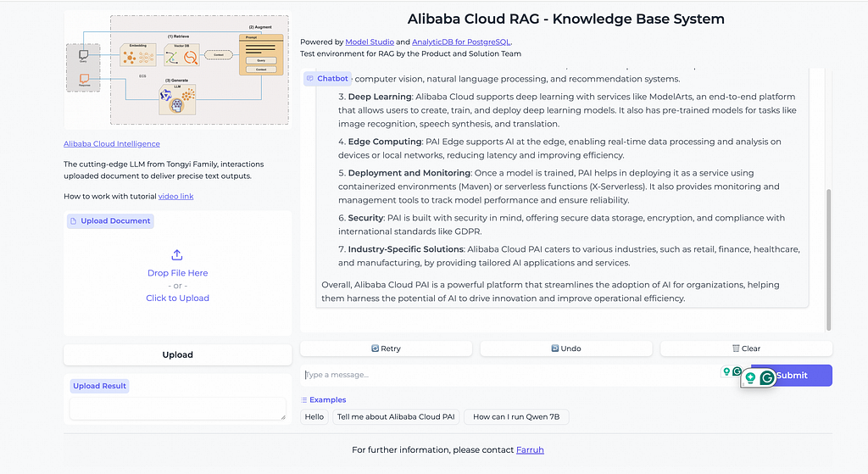Viewport: 868px width, 474px height.
Task: Click the list icon beside Examples
Action: click(304, 399)
